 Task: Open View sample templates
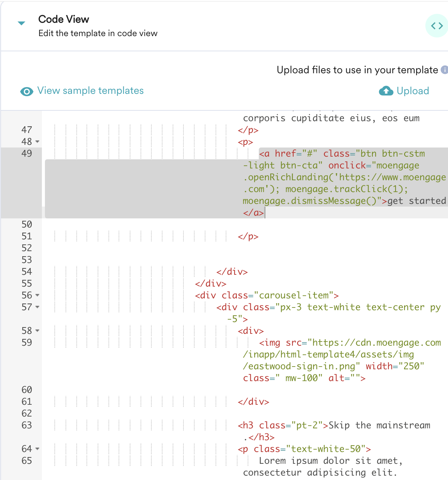91,90
